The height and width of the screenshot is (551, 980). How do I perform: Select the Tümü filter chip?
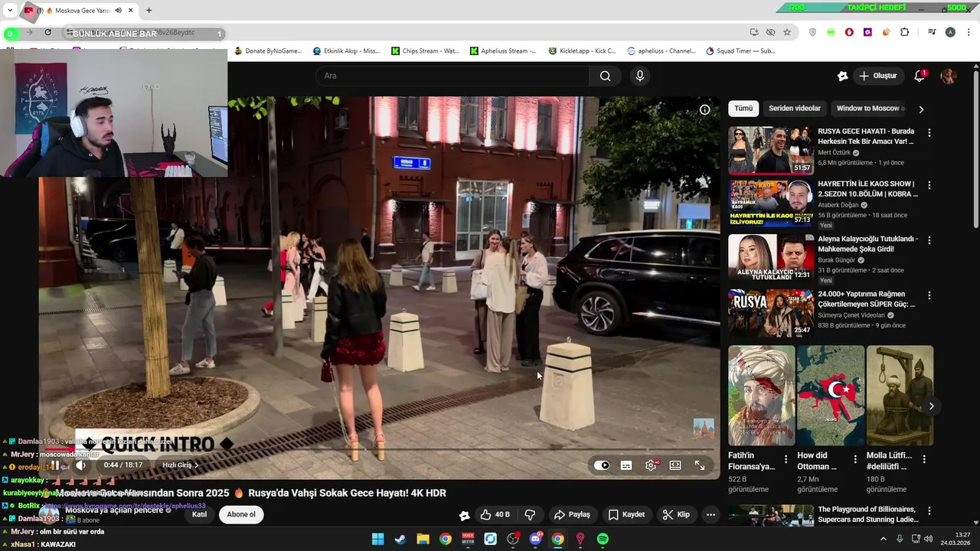[743, 109]
